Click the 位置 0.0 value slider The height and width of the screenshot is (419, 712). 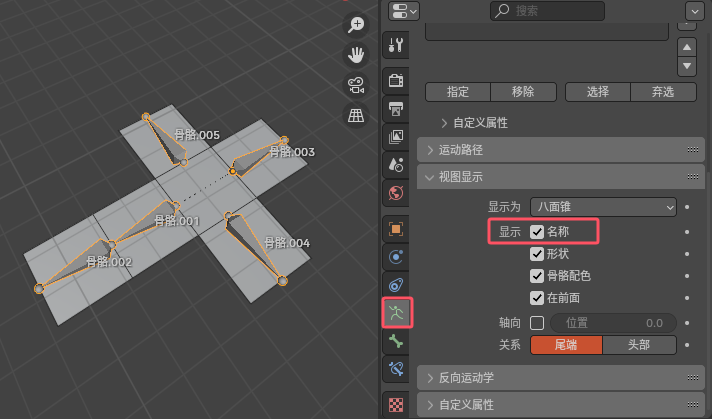[613, 323]
